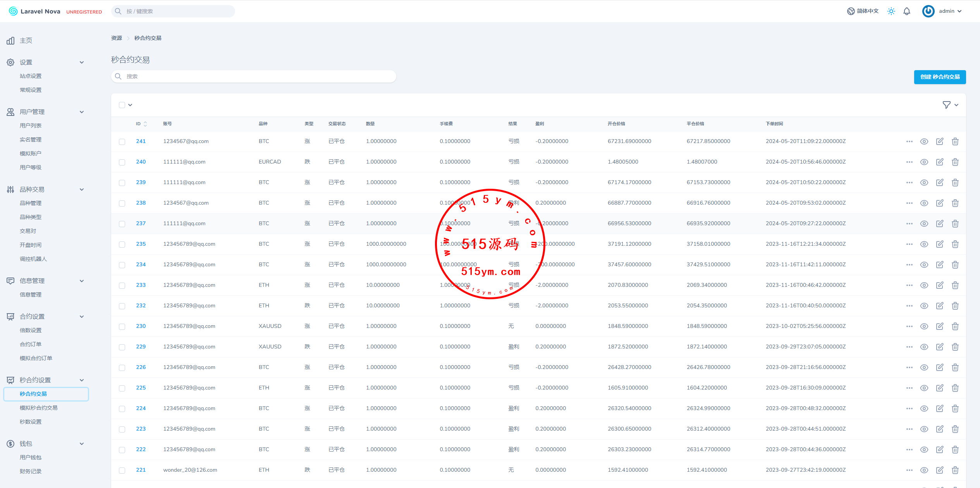980x488 pixels.
Task: Open the filter funnel menu
Action: tap(946, 105)
